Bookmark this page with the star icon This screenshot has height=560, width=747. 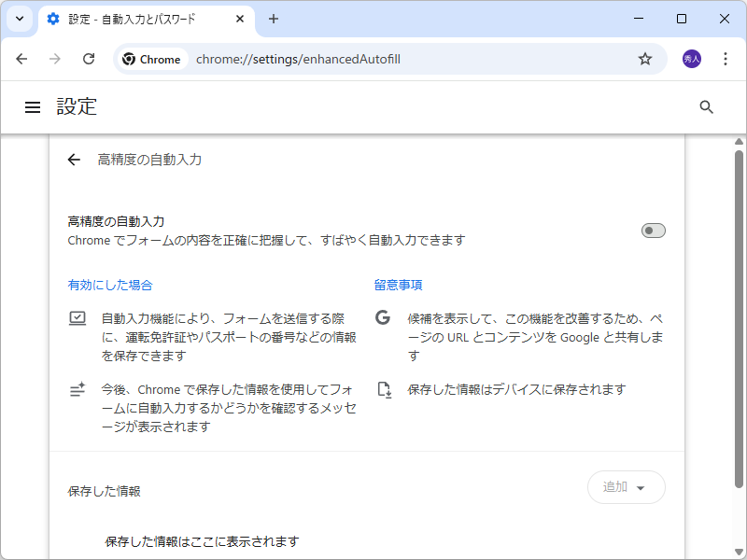644,58
